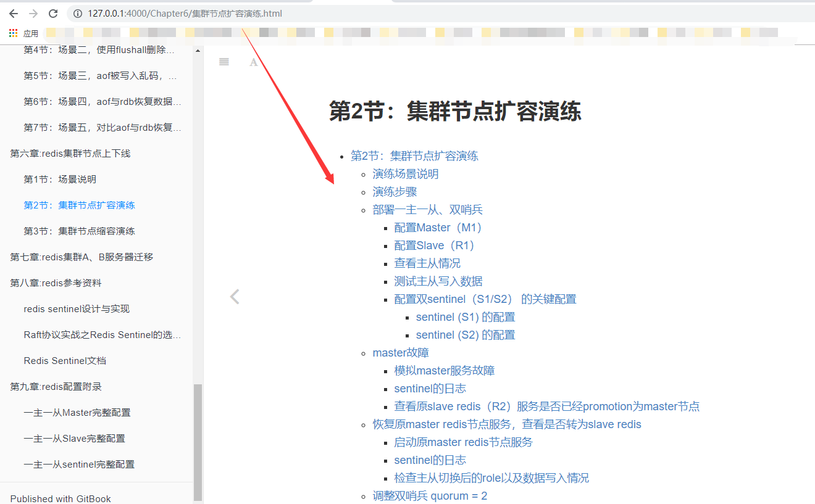Jump to 查看主从情况 section
Screen dimensions: 815x504
427,263
